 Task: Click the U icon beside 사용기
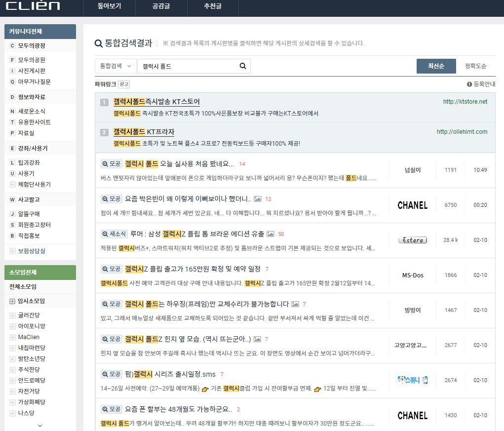coord(12,174)
